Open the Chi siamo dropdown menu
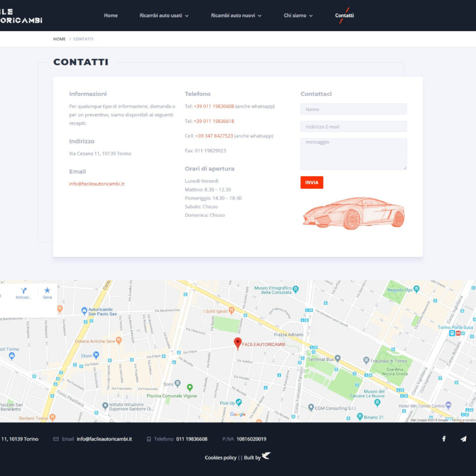Screen dimensions: 476x476 point(298,15)
